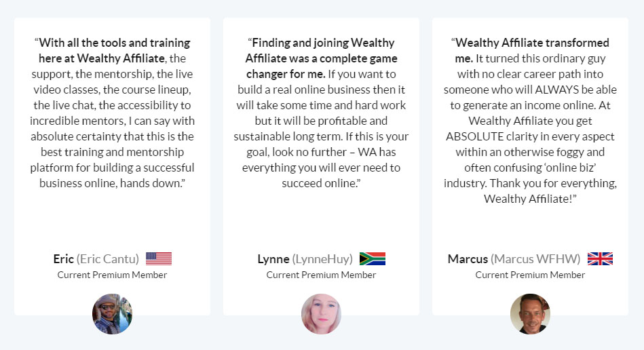Click the username (LynneHuy)
The image size is (644, 350).
pos(322,259)
